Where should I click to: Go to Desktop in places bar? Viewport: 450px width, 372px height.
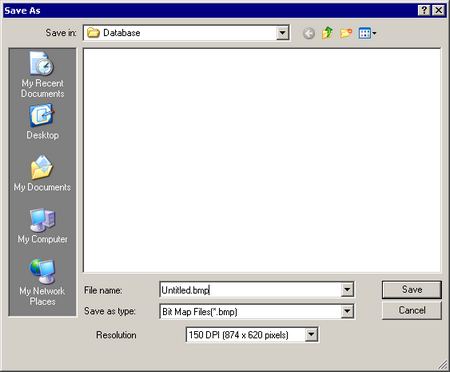42,122
